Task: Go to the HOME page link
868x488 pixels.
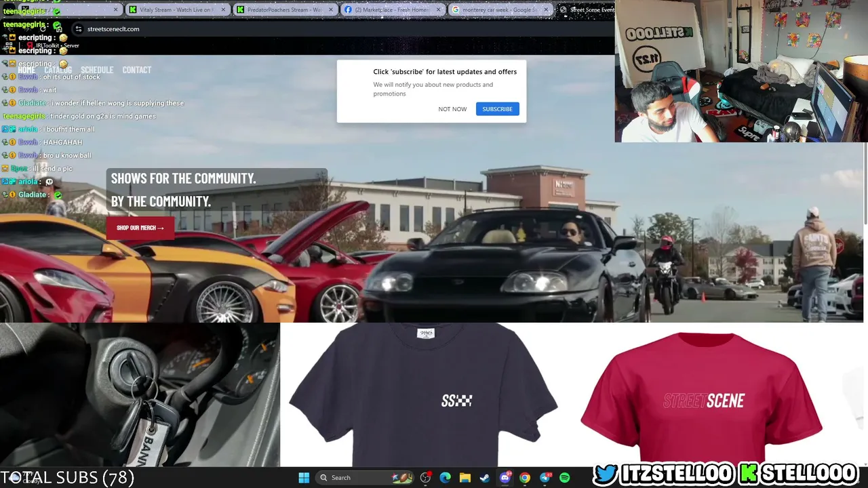Action: point(26,70)
